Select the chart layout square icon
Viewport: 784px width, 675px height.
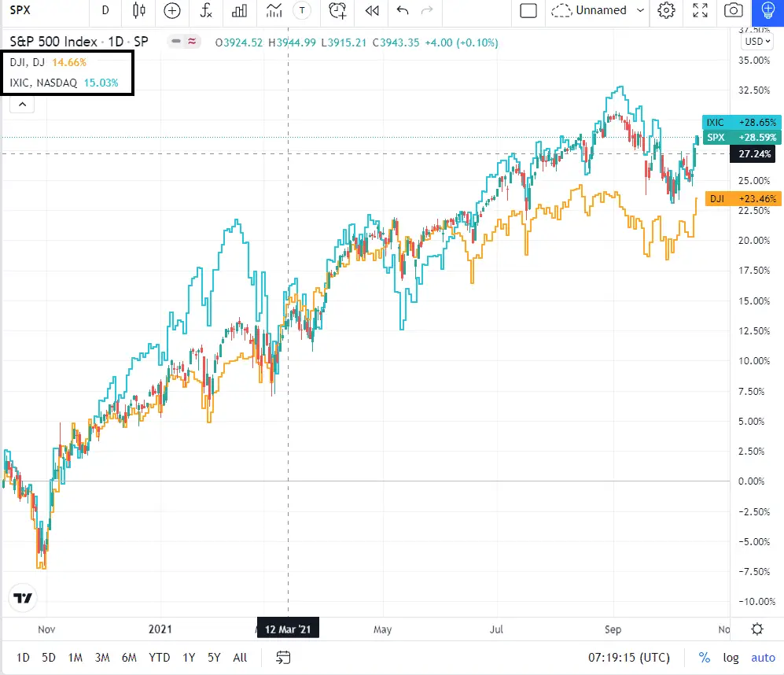click(528, 10)
